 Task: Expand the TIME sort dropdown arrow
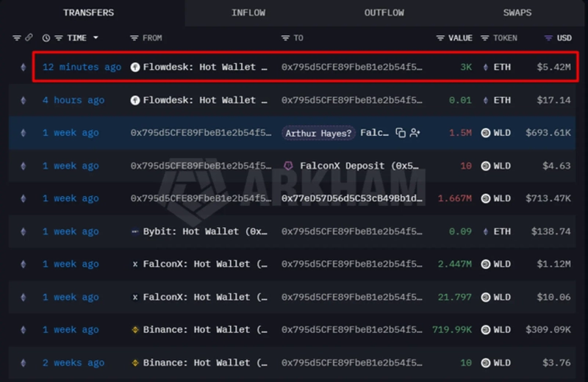coord(96,37)
